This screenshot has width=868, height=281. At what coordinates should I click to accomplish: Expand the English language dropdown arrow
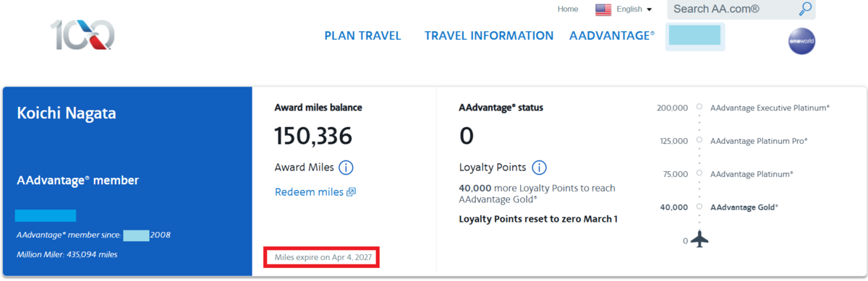(649, 9)
